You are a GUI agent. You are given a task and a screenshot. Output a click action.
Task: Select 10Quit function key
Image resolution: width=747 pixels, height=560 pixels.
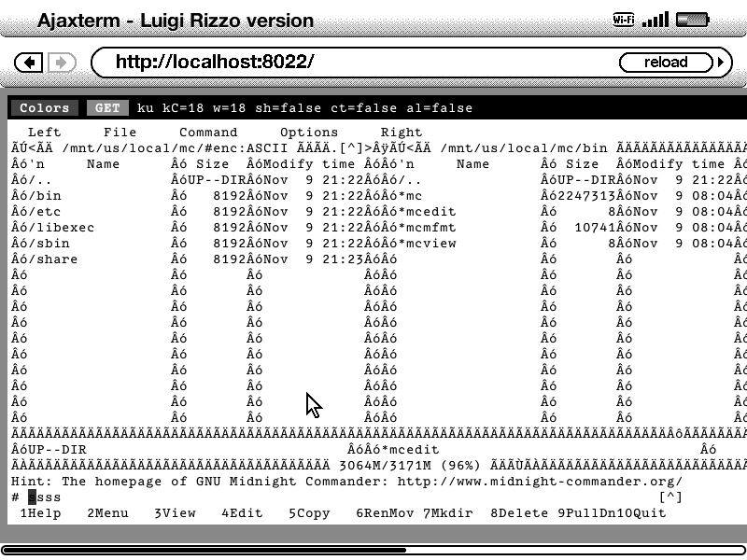641,513
